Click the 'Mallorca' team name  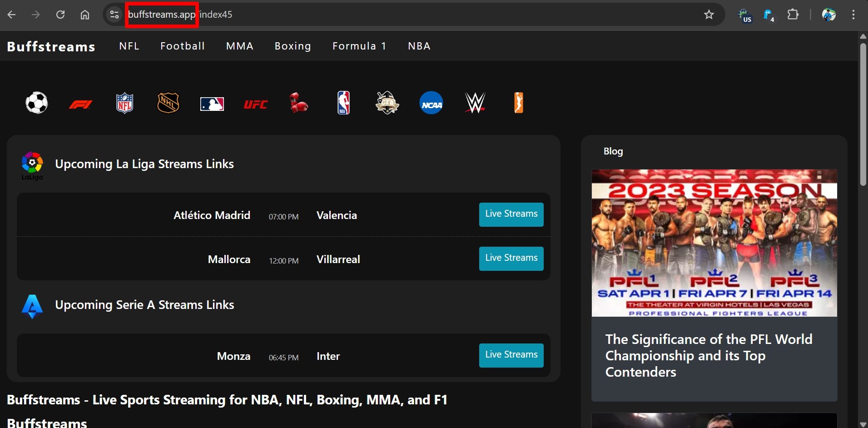(x=229, y=259)
